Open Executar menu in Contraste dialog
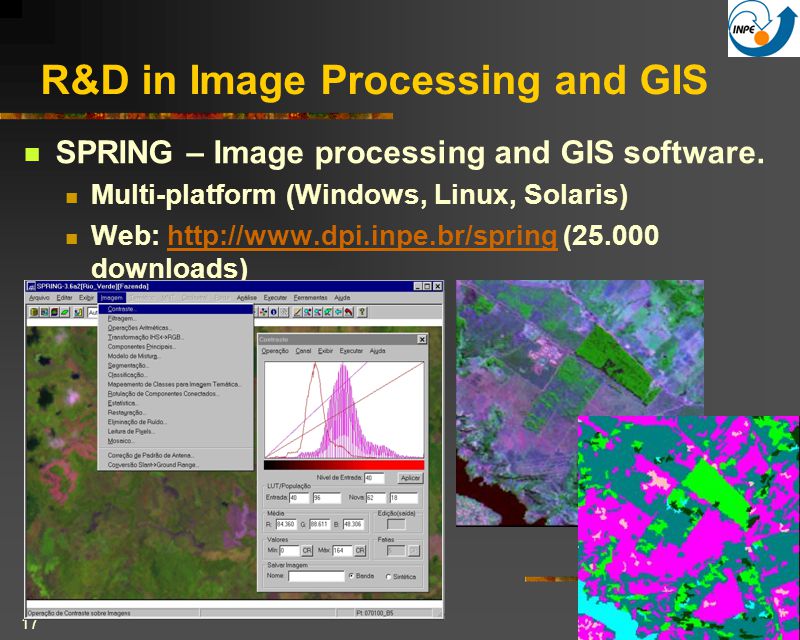Viewport: 800px width, 640px height. 351,351
